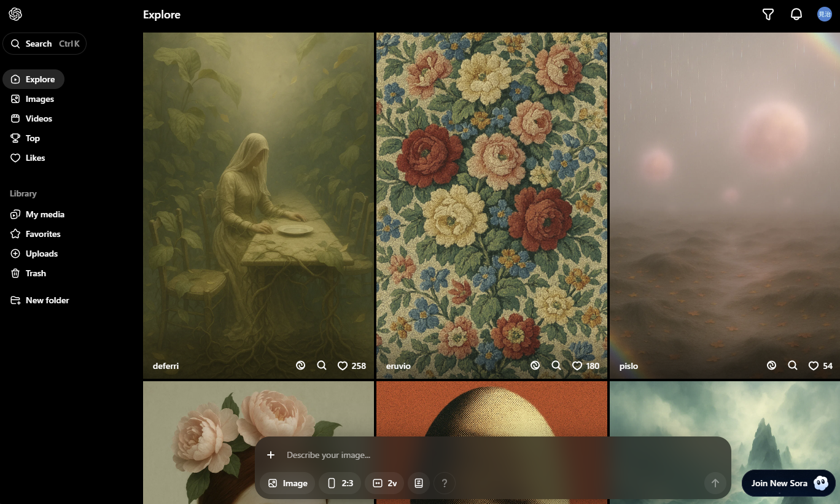Create a New folder in sidebar

point(47,300)
